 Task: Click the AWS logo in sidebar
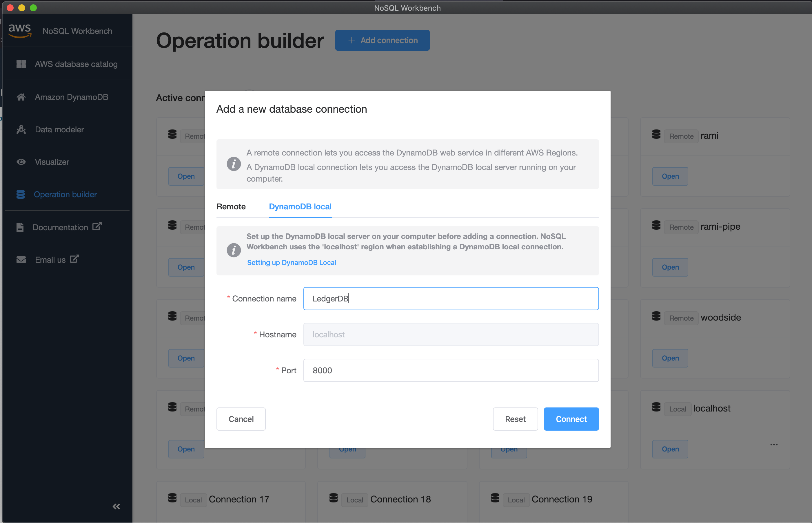point(20,31)
